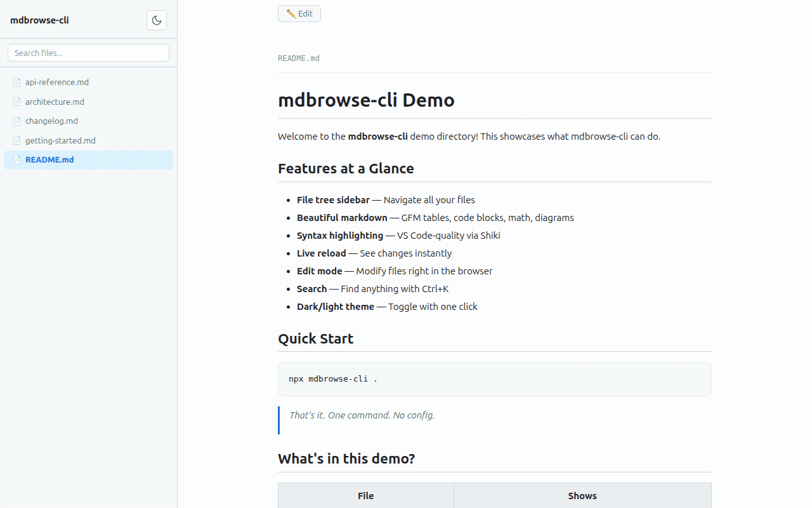Click the file icon beside changelog.md

click(17, 121)
